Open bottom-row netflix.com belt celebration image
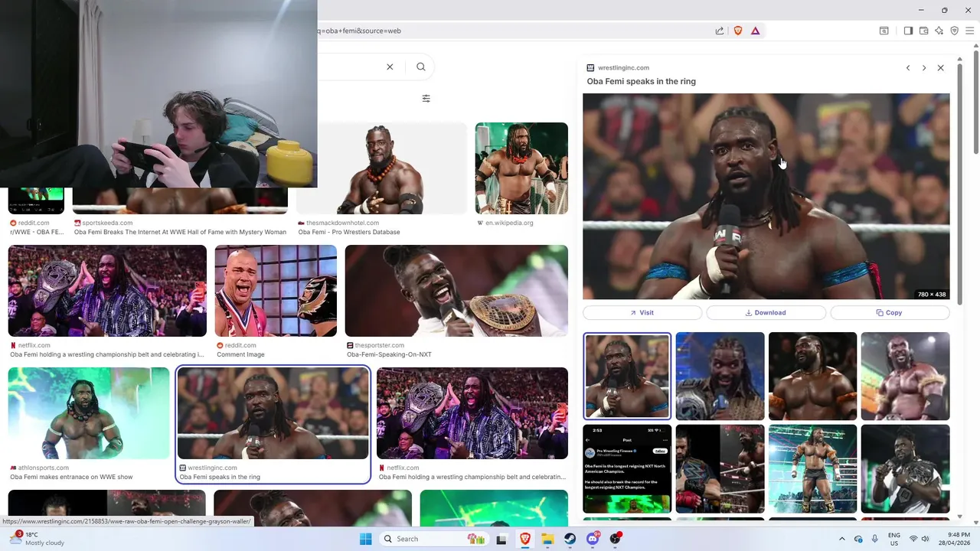 click(472, 413)
